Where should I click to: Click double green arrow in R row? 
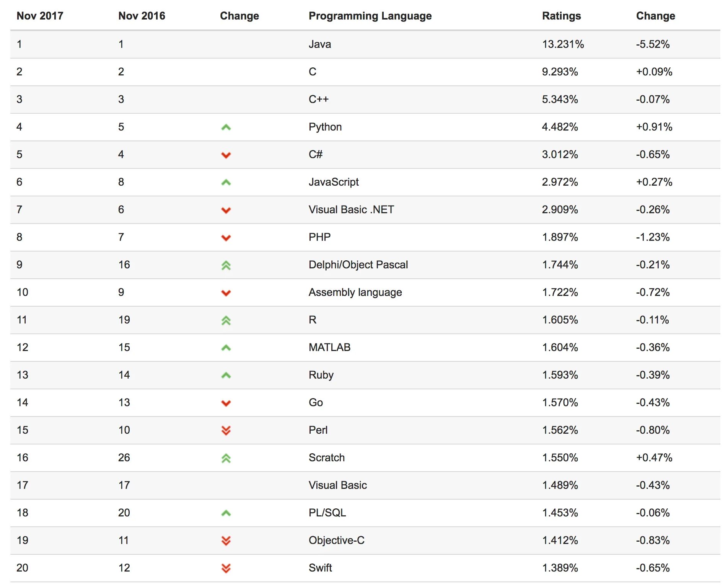pyautogui.click(x=226, y=320)
